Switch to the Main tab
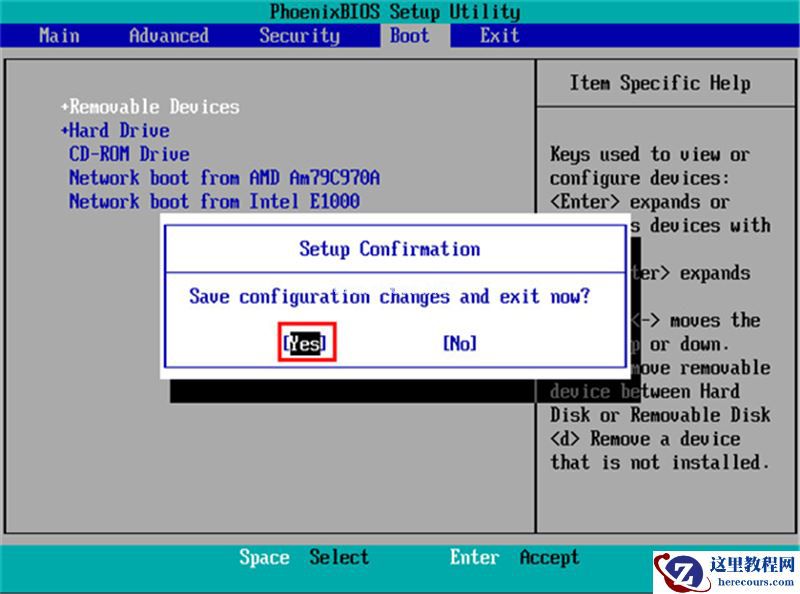This screenshot has height=594, width=800. (58, 35)
